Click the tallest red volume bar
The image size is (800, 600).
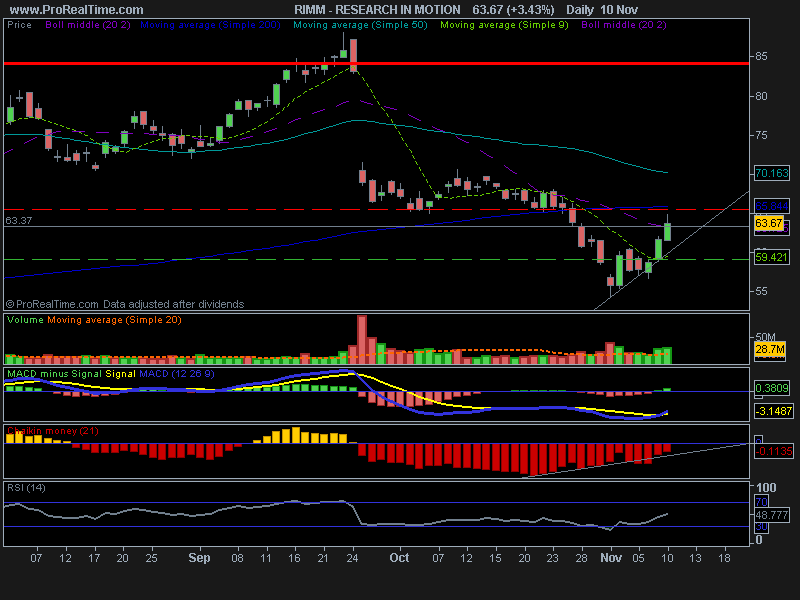pyautogui.click(x=362, y=339)
